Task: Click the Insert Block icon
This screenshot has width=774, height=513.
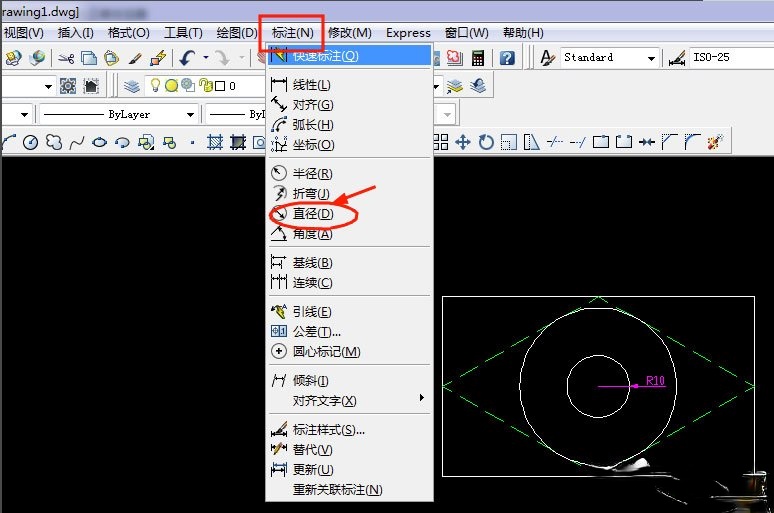Action: [146, 143]
